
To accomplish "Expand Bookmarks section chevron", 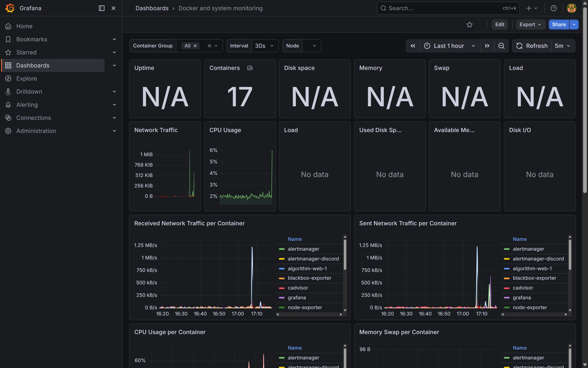I will pos(114,39).
